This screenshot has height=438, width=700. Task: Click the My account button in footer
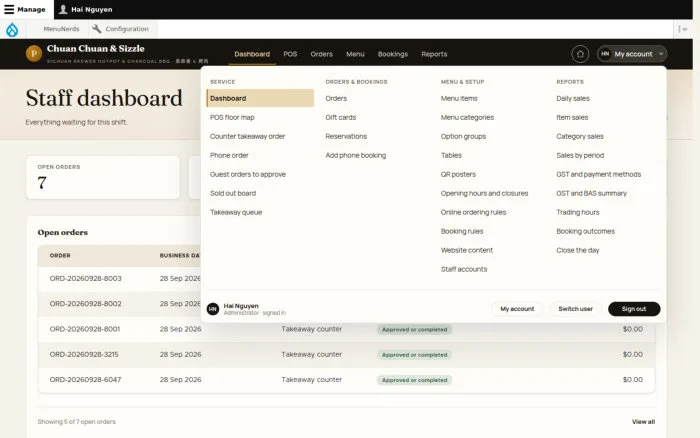(x=517, y=309)
